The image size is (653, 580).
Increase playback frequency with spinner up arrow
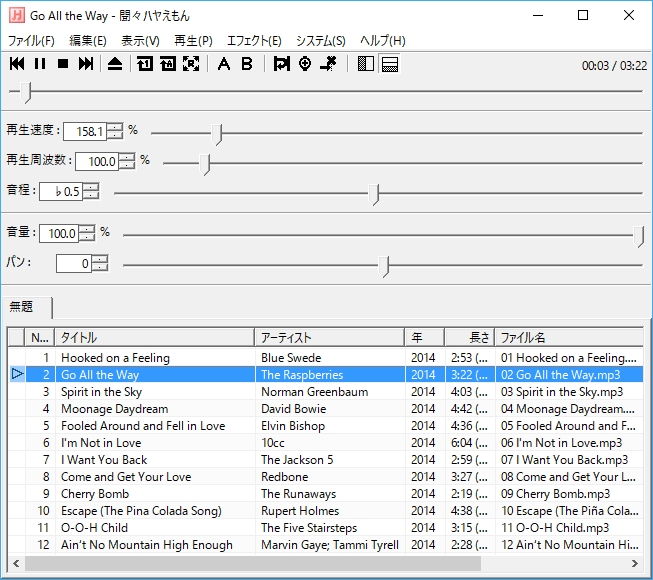tap(127, 157)
